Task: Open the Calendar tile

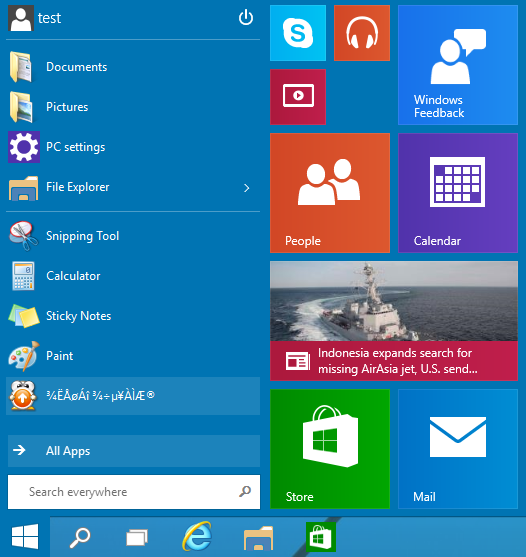Action: point(458,193)
